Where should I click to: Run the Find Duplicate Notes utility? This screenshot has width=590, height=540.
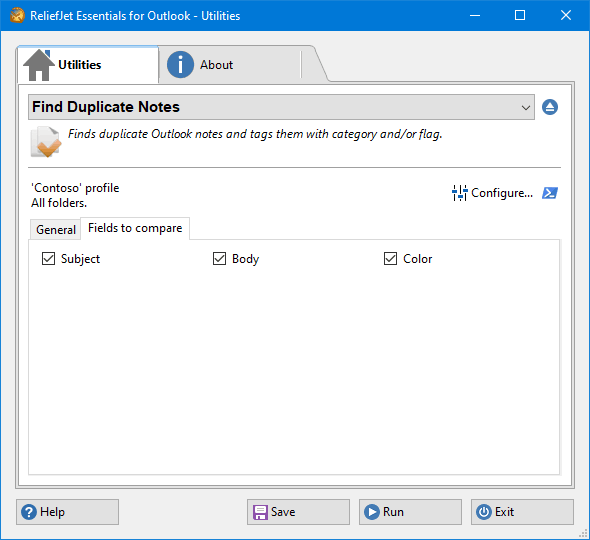[x=410, y=512]
